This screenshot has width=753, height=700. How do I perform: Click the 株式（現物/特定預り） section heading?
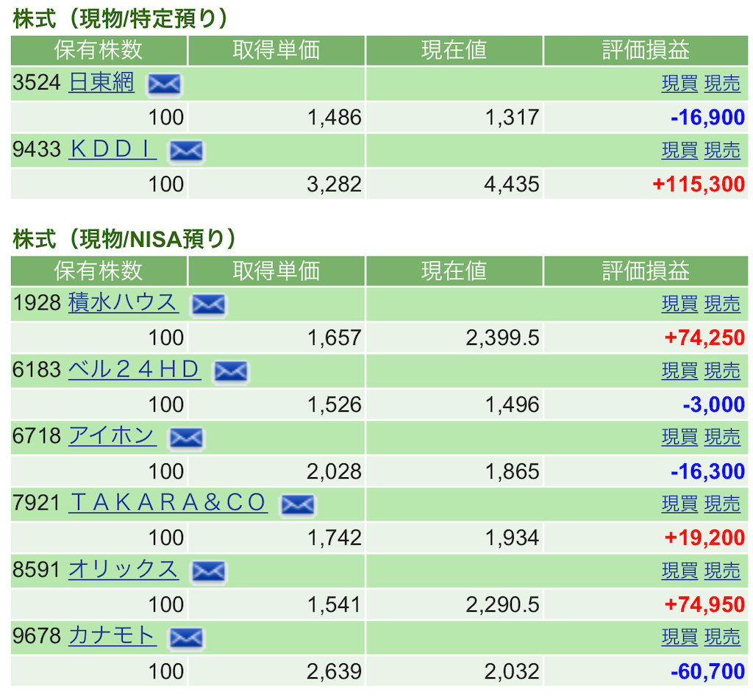120,18
